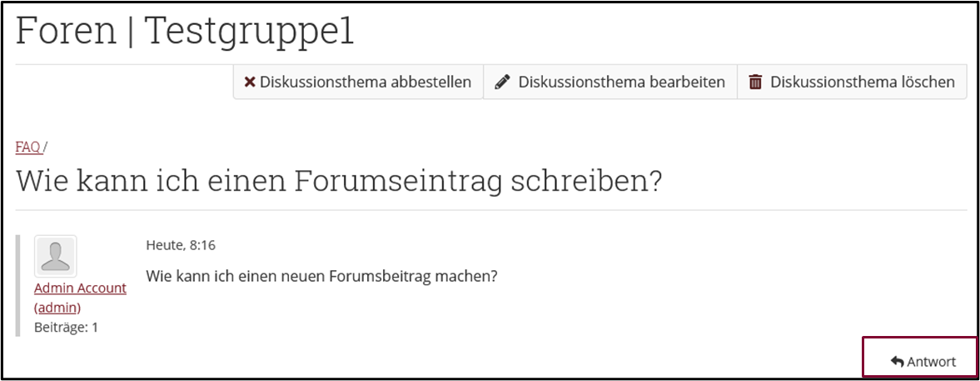Click the divider line below the topic title
The image size is (980, 381).
pos(491,209)
